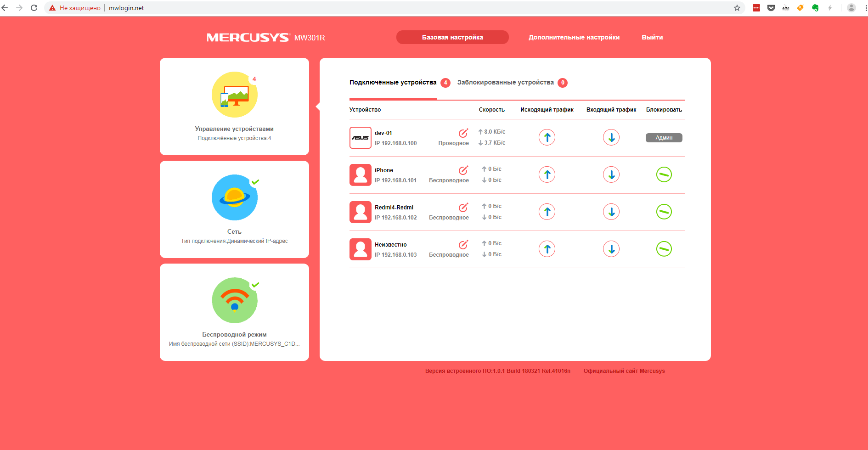Open the Беспроводной режим Wi-Fi icon card
868x450 pixels.
(235, 300)
